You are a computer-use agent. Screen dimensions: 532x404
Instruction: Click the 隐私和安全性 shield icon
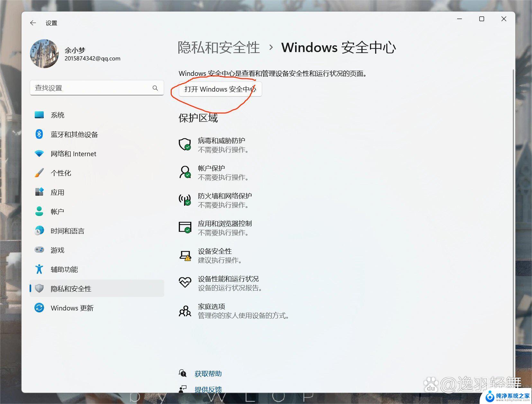tap(39, 288)
